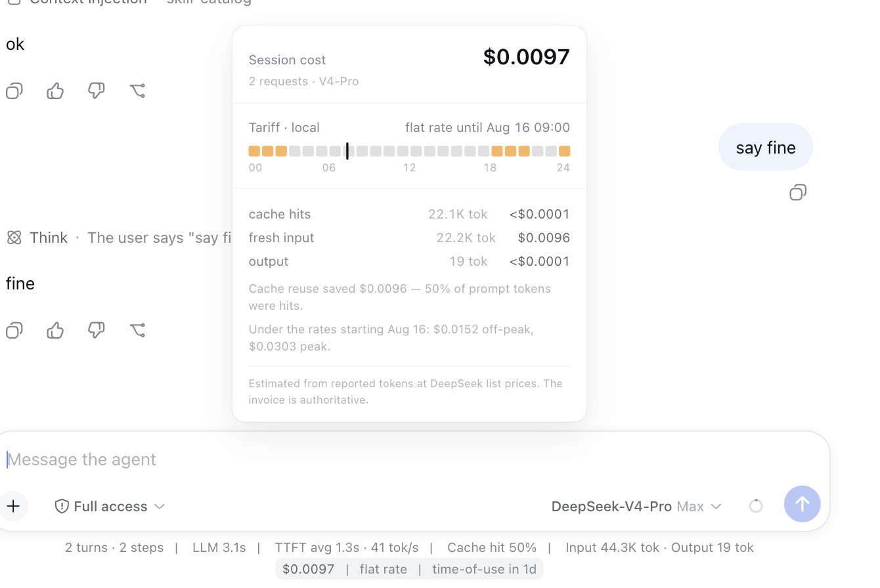880x588 pixels.
Task: Click the first peak-hour tariff segment
Action: click(254, 151)
